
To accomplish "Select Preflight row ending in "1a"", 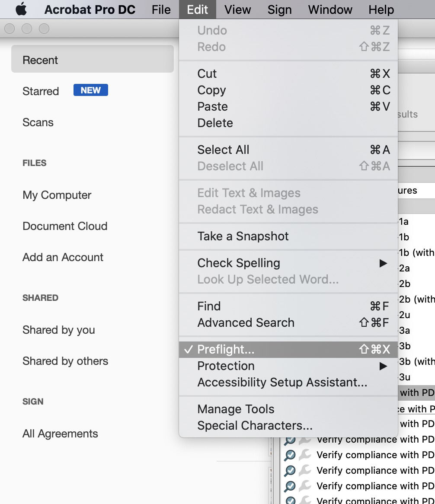I will 416,221.
